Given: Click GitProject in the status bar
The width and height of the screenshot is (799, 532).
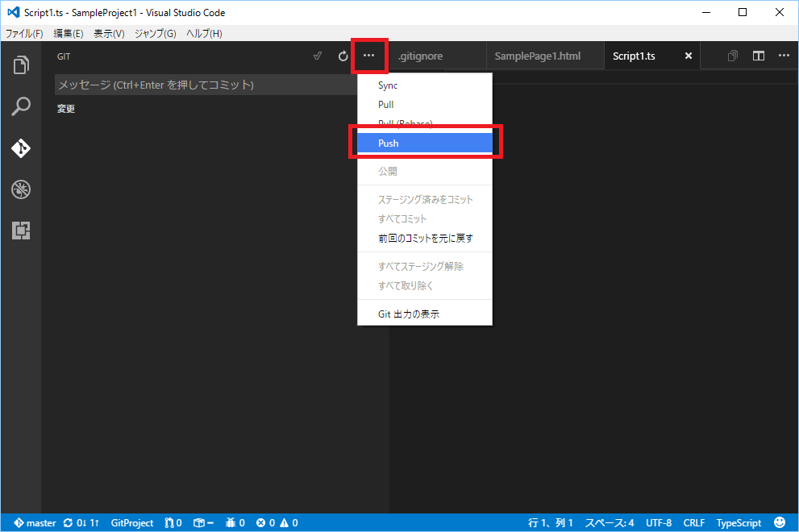Looking at the screenshot, I should coord(132,523).
